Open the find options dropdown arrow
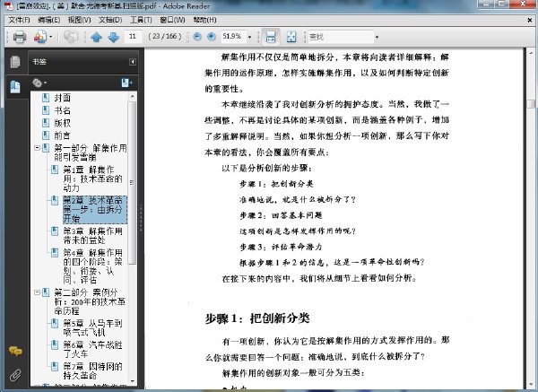 tap(377, 37)
